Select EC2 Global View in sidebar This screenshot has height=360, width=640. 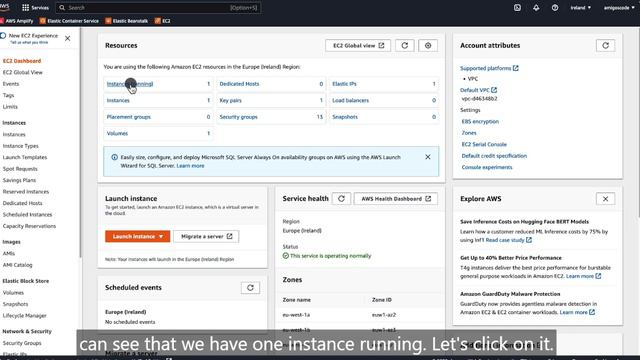tap(22, 72)
